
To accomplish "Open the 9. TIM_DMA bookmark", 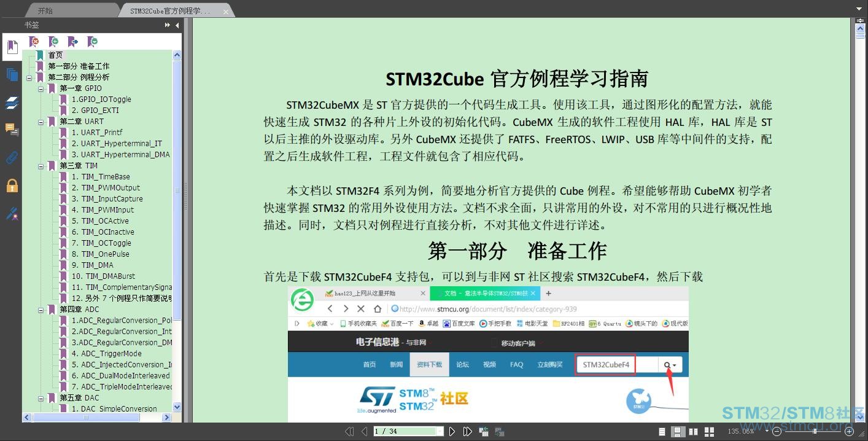I will (92, 265).
